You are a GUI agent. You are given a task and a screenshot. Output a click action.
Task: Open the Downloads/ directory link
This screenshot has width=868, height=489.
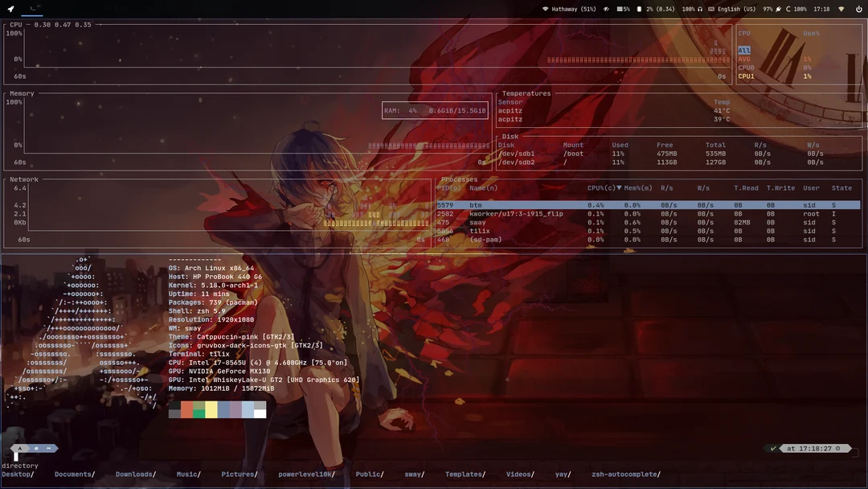click(135, 474)
